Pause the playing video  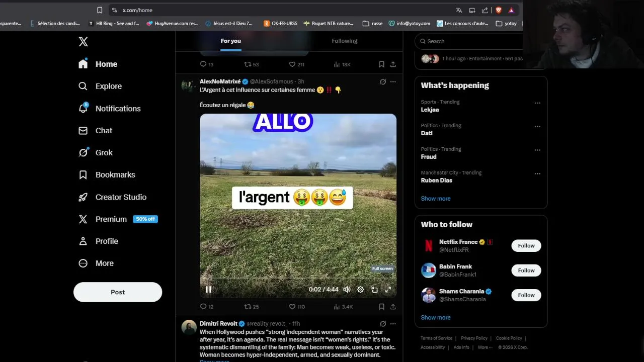(208, 290)
